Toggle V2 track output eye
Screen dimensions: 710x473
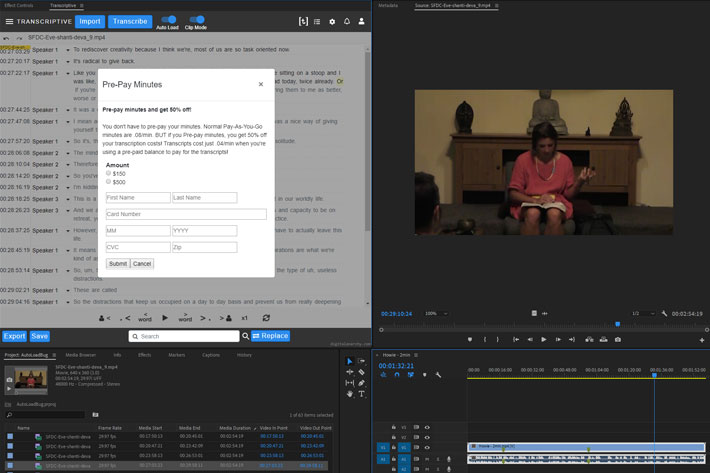tap(427, 437)
